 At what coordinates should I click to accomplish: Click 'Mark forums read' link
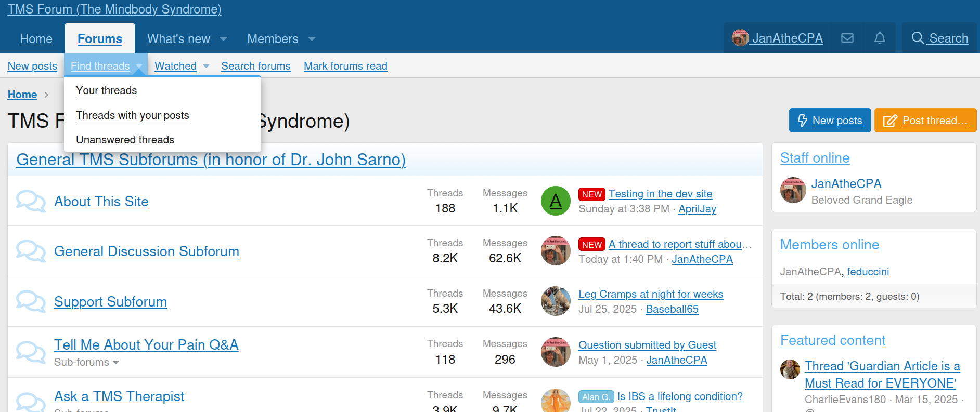(345, 66)
